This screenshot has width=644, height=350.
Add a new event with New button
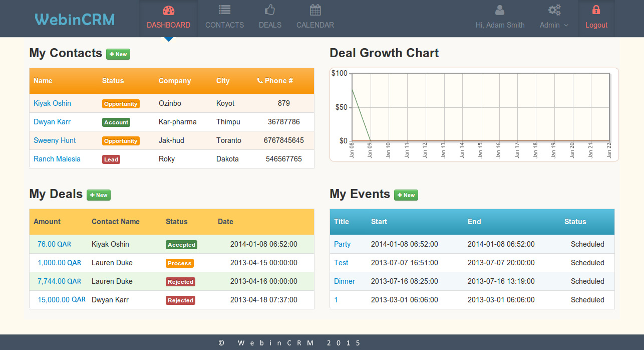click(406, 195)
